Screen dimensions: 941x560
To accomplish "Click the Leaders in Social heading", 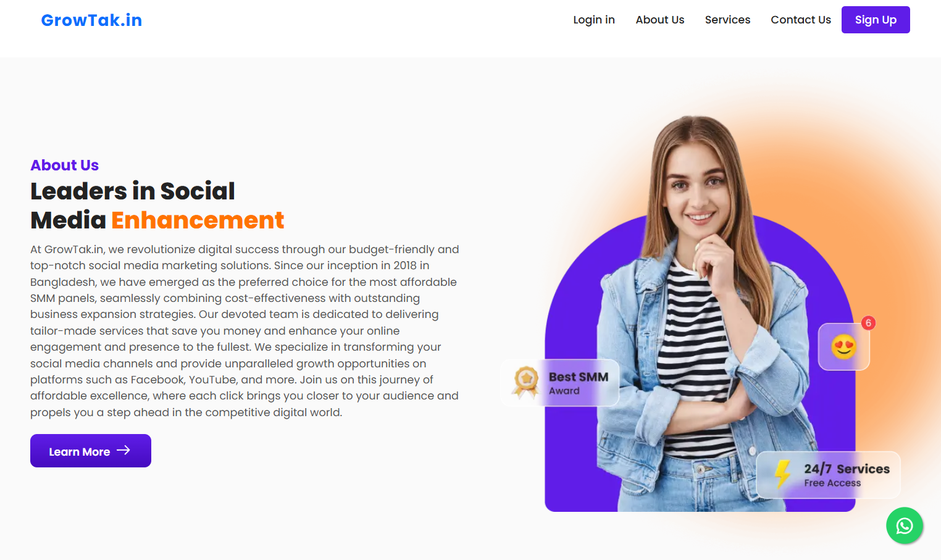I will (x=133, y=191).
